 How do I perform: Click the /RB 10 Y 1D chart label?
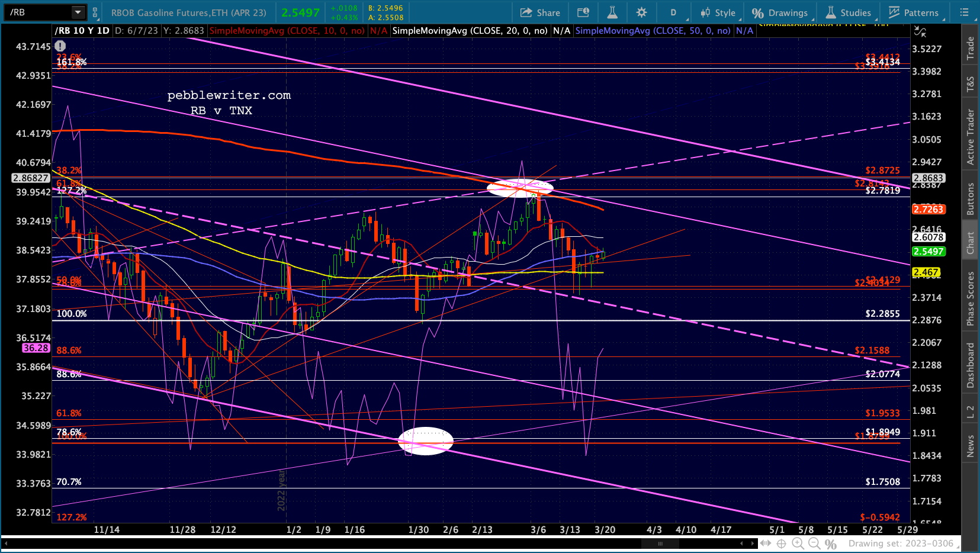point(82,31)
